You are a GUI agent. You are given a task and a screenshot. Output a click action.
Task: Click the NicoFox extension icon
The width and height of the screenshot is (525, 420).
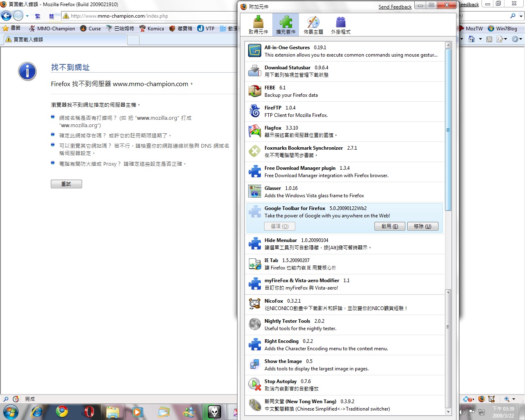point(255,304)
